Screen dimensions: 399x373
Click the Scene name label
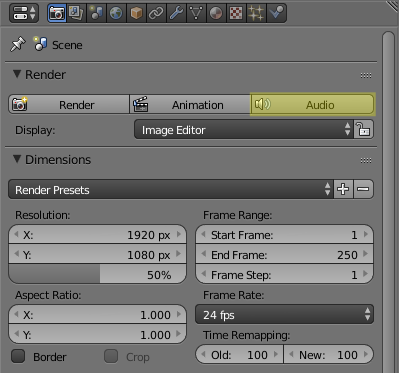click(67, 45)
